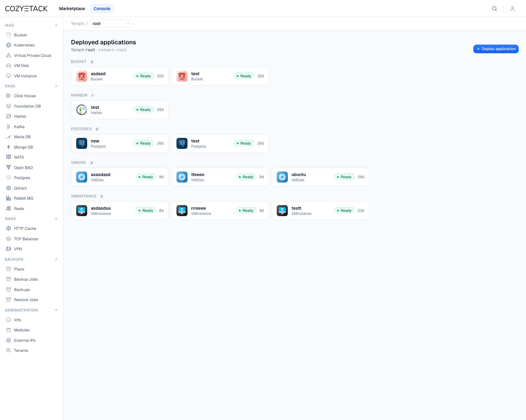Screen dimensions: 526x420
Task: Click the Kafka sidebar icon
Action: 9,127
